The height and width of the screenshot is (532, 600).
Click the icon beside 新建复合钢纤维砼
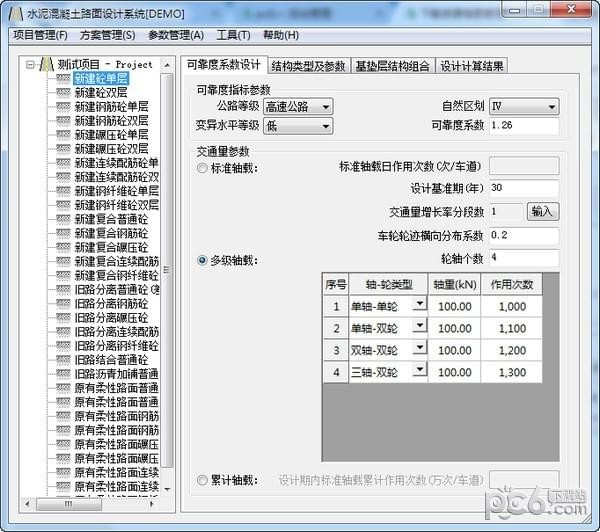[x=63, y=275]
